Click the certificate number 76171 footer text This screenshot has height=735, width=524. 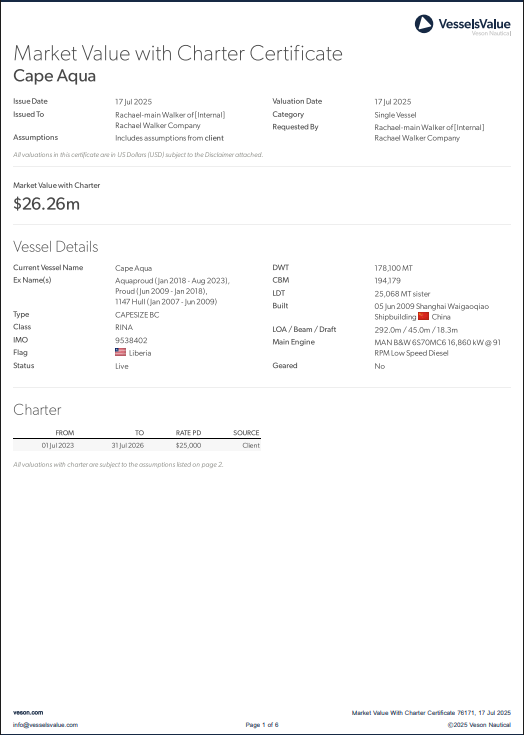(431, 712)
